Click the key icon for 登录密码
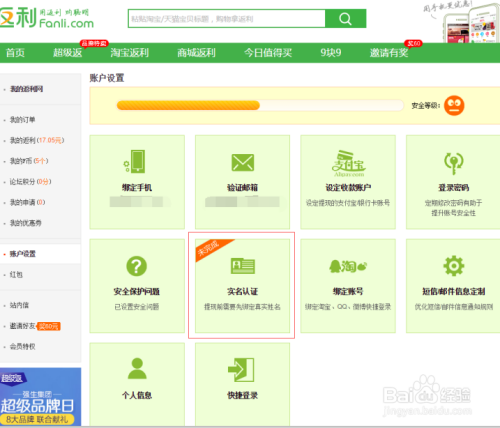500x428 pixels. [454, 163]
